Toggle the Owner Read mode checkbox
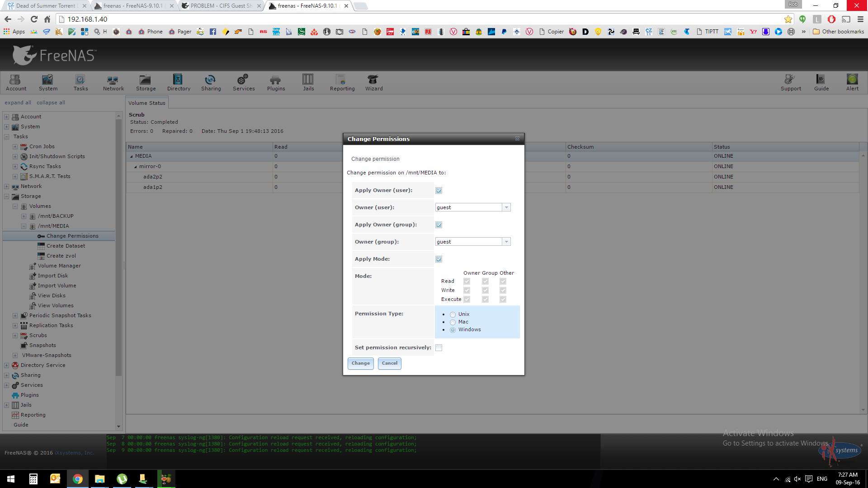The image size is (868, 488). point(467,282)
